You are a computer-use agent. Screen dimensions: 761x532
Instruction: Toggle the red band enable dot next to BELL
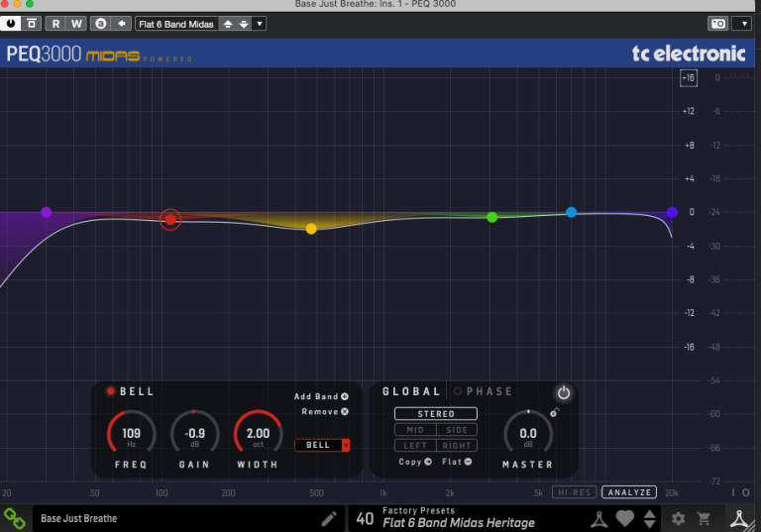coord(111,390)
